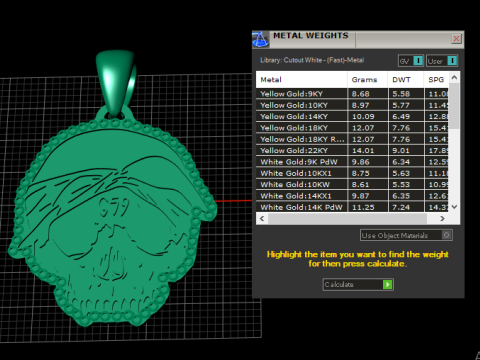This screenshot has width=480, height=360.
Task: Click the green arrow on Calculate
Action: (387, 284)
